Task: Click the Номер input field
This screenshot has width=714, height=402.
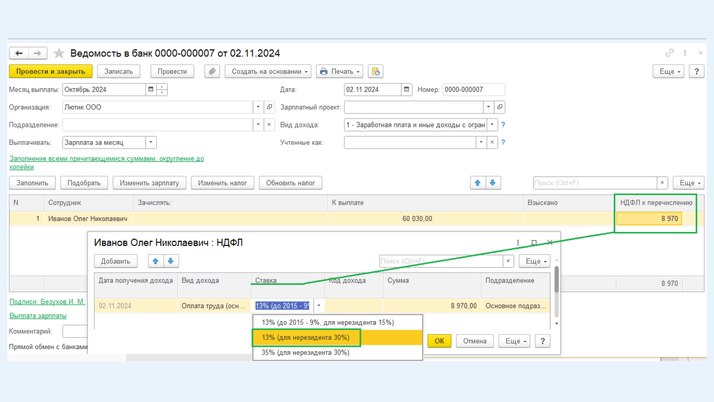Action: (474, 90)
